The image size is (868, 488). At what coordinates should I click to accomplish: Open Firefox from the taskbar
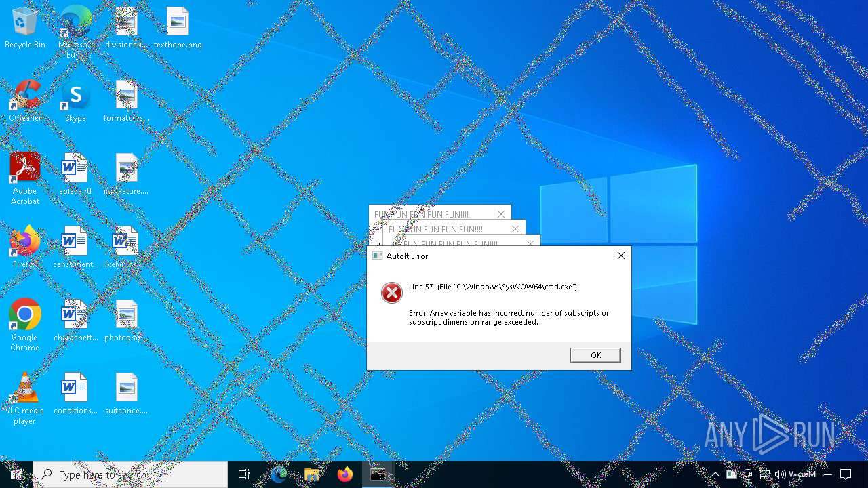[345, 474]
